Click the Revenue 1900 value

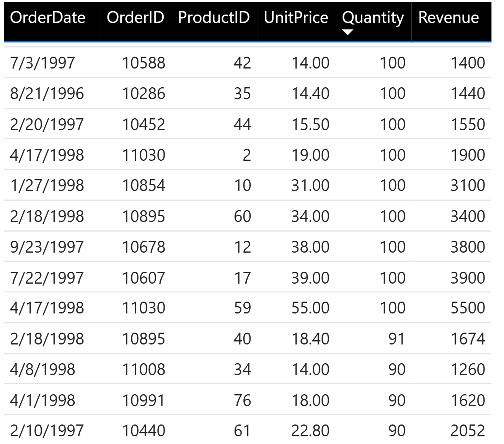coord(468,155)
